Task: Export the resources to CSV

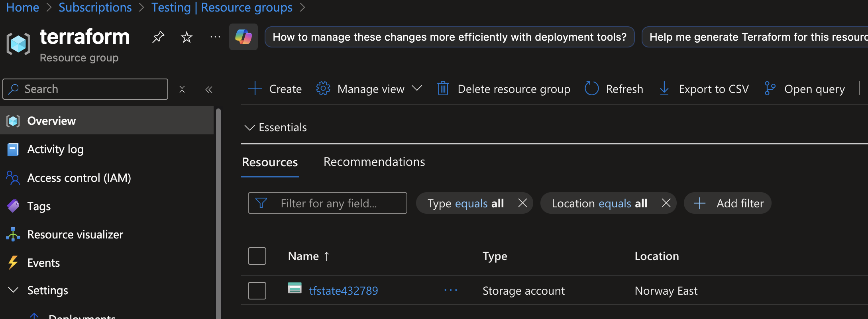Action: pyautogui.click(x=704, y=89)
